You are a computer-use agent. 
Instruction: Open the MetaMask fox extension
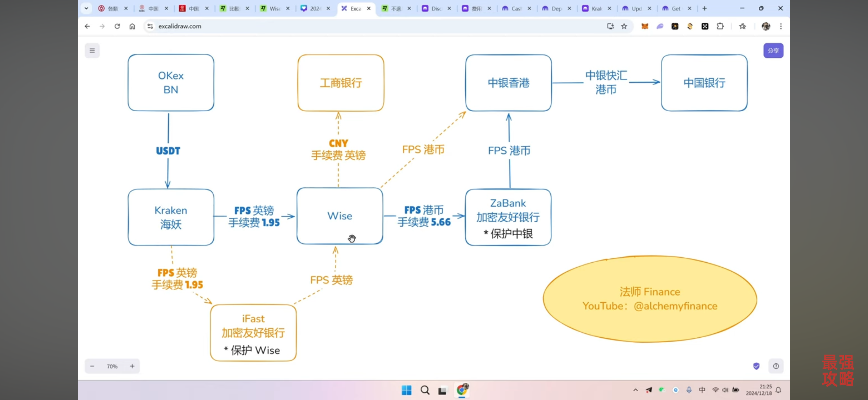644,26
